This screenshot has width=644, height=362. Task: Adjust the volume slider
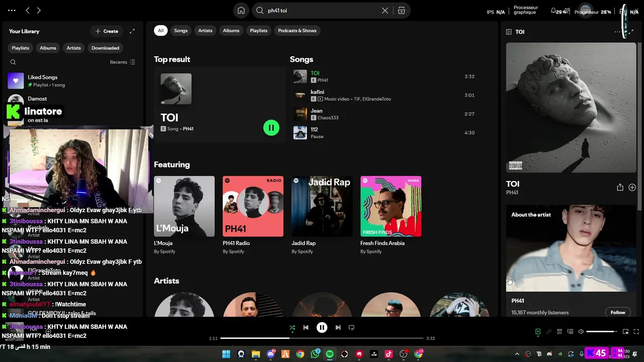[602, 332]
